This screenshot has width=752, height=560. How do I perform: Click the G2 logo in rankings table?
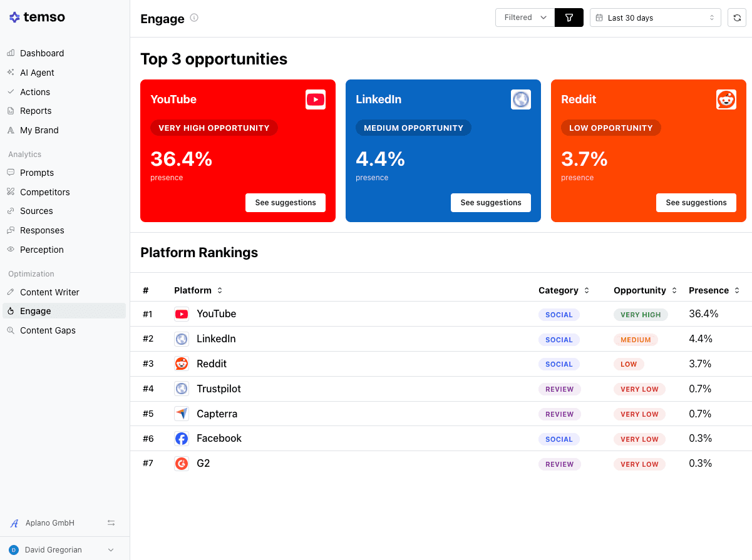click(182, 464)
